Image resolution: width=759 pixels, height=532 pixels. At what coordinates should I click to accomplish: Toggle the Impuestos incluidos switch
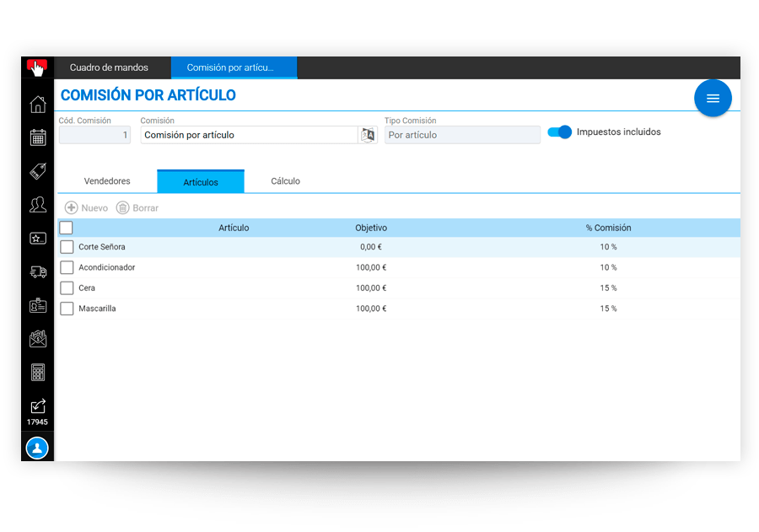point(560,132)
